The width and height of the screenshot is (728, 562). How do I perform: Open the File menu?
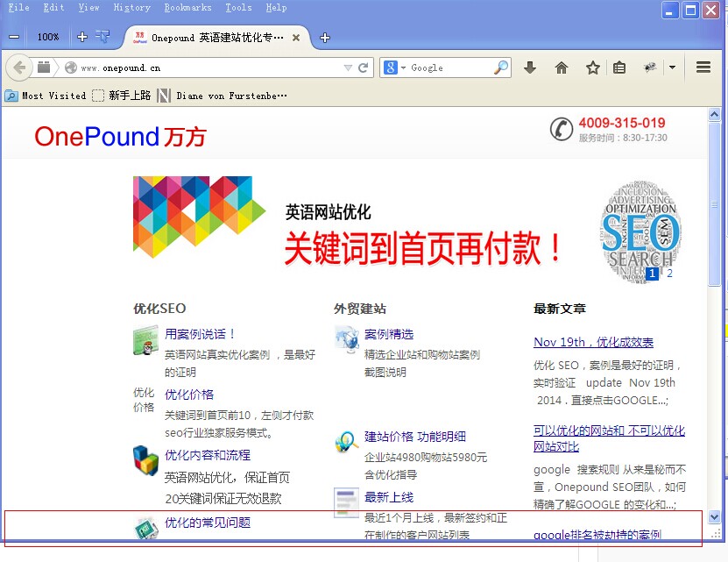point(18,7)
